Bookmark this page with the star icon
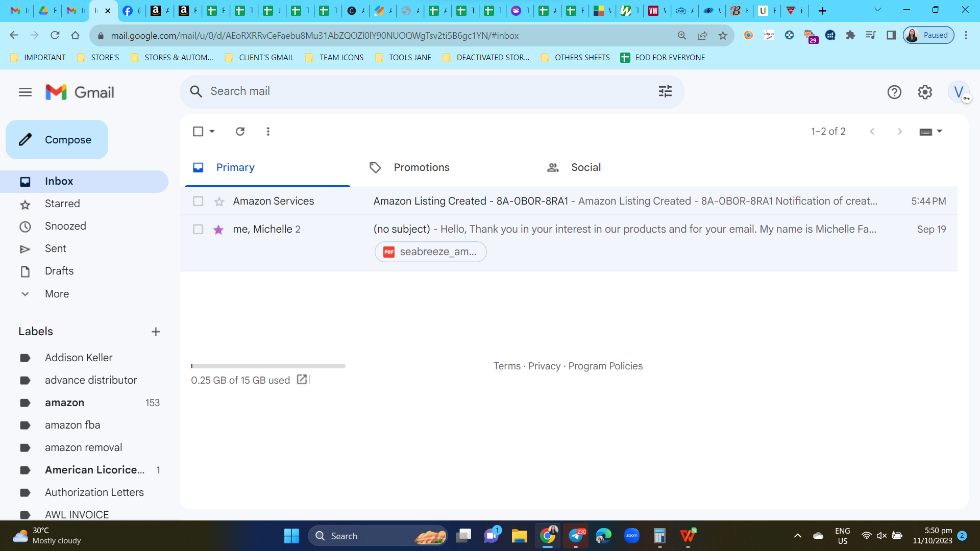 723,35
